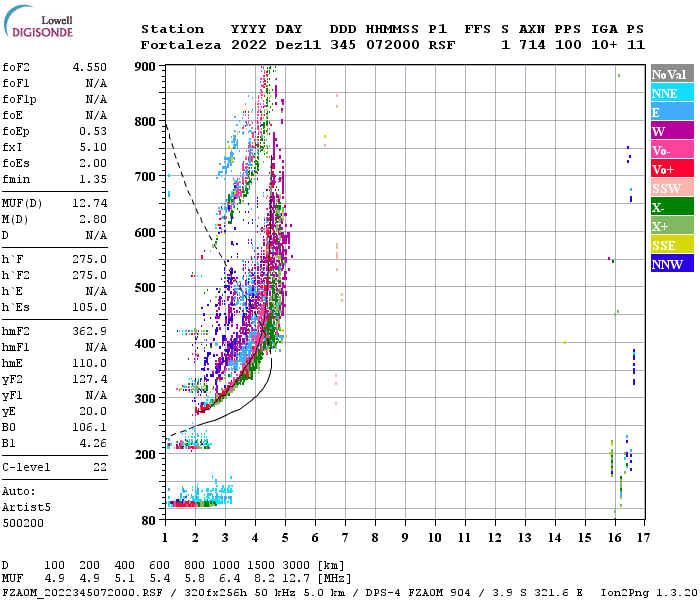Click the M(D) value 2.80
Screen dimensions: 700x600
[93, 220]
